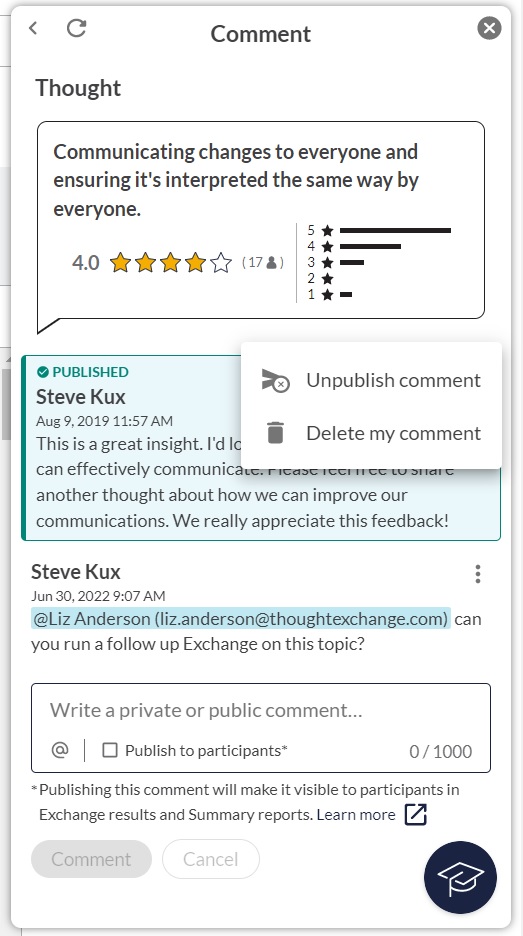The height and width of the screenshot is (936, 523).
Task: Select Unpublish comment menu entry
Action: 371,380
